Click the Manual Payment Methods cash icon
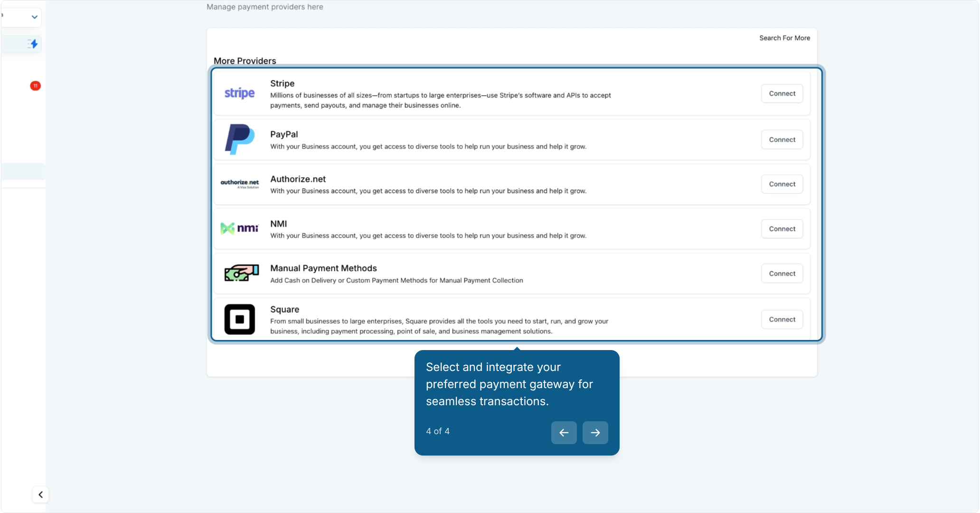980x513 pixels. coord(241,273)
